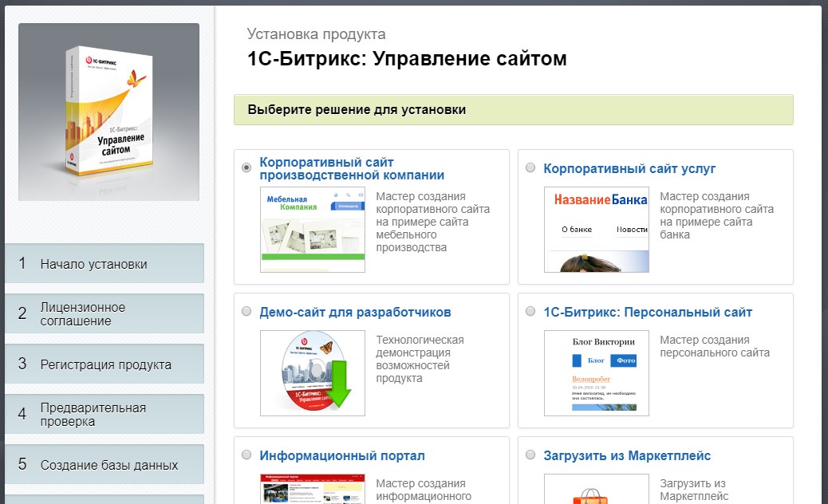The image size is (828, 504).
Task: Click the Установка продукта subtitle text
Action: click(317, 34)
